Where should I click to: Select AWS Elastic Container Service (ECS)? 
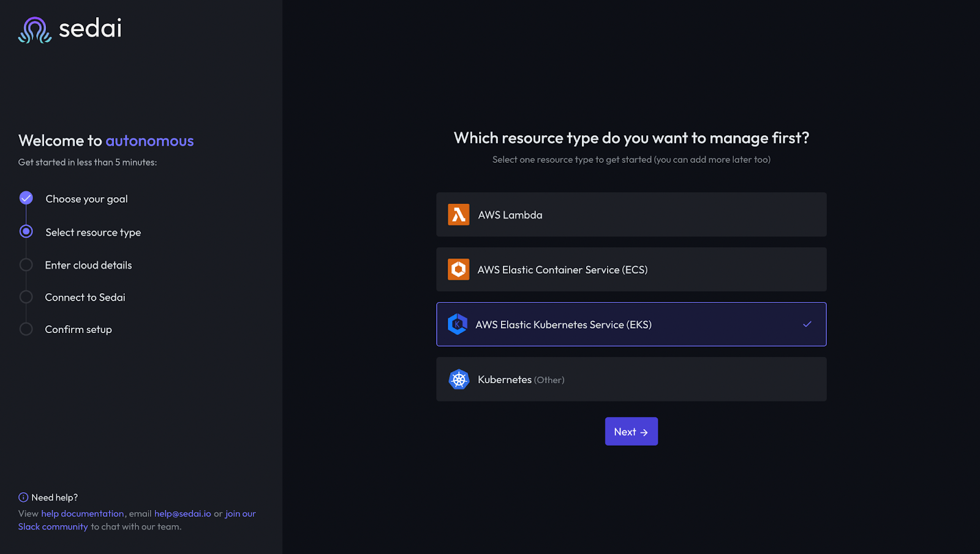coord(631,269)
